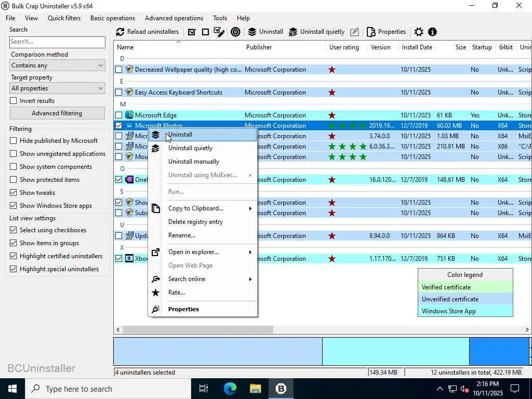Click the Advanced filtering button
Viewport: 532px width, 399px height.
click(x=57, y=113)
